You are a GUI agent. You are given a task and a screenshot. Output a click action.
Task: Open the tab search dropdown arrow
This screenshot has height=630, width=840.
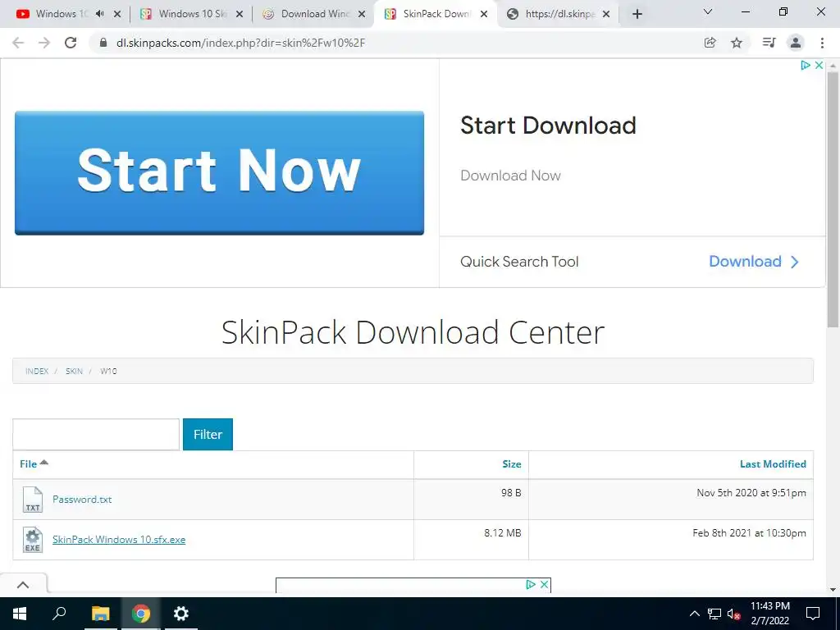tap(708, 11)
